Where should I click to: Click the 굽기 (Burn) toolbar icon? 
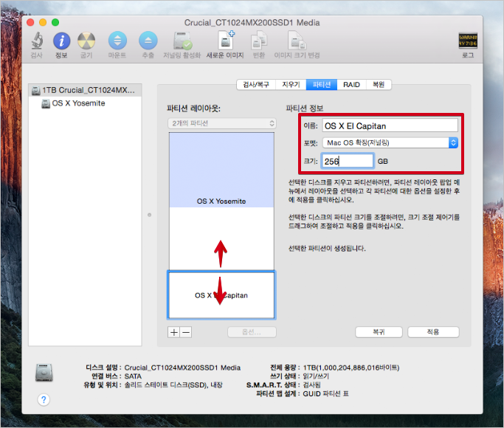[x=86, y=41]
